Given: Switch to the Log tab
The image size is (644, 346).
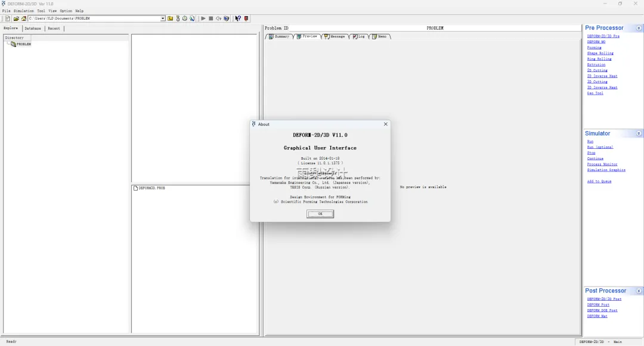Looking at the screenshot, I should 358,36.
